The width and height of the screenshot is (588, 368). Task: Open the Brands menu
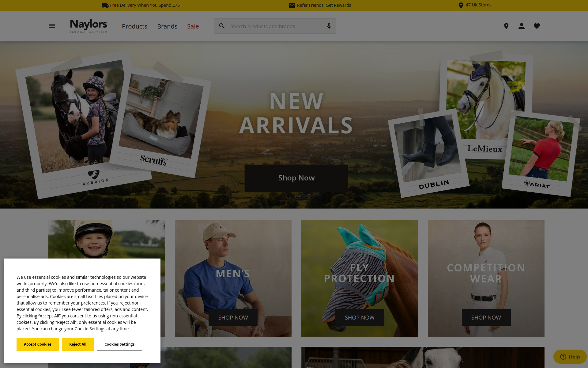pyautogui.click(x=167, y=26)
